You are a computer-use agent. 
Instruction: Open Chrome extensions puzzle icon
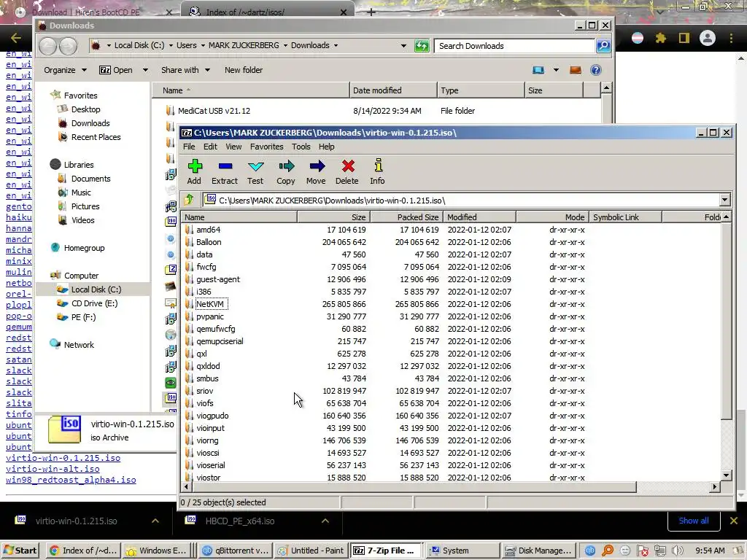click(x=661, y=38)
